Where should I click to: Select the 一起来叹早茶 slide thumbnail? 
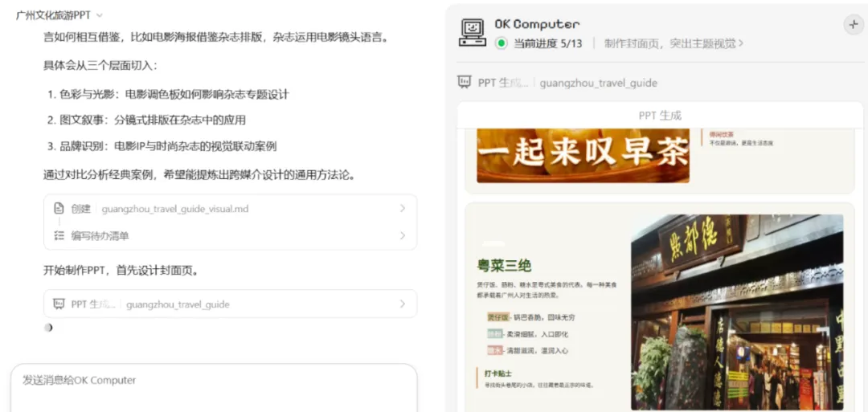click(x=660, y=161)
